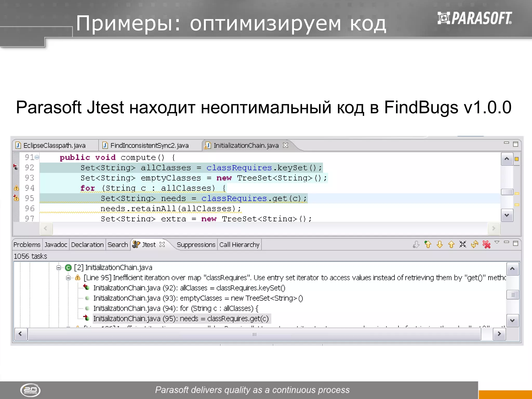Click the marker icon on line 92
This screenshot has width=532, height=399.
pos(16,167)
